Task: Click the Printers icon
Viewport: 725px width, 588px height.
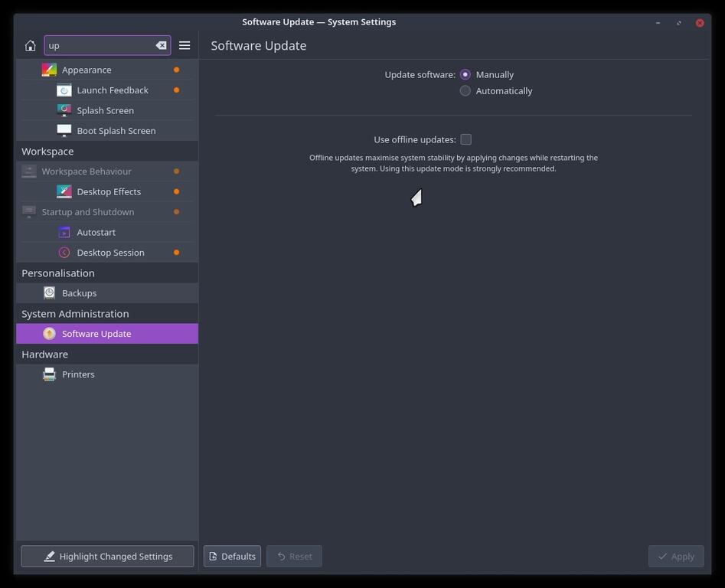Action: [x=50, y=374]
